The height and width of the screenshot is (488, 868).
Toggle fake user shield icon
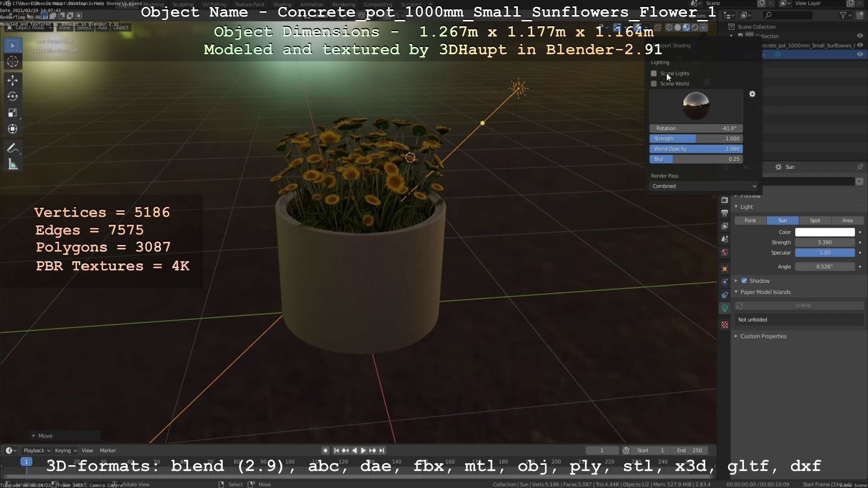[859, 181]
